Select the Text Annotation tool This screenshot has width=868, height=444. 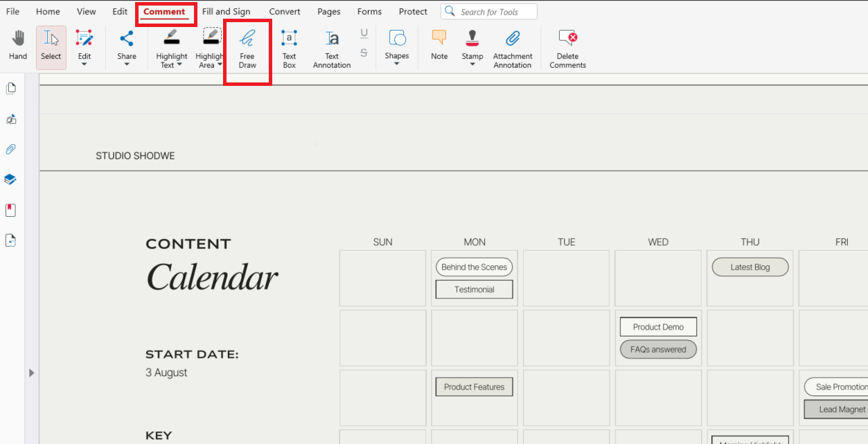tap(331, 47)
